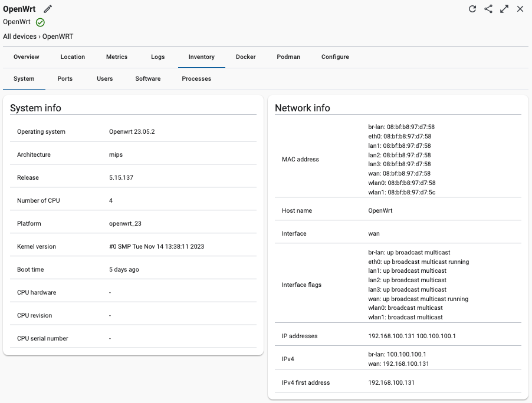
Task: Close the device panel with X icon
Action: (x=520, y=9)
